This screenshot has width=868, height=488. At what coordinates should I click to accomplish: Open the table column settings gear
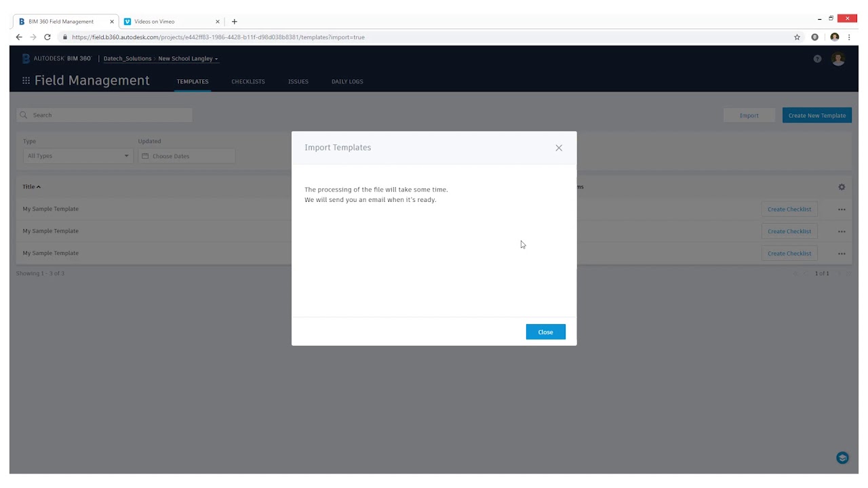(x=842, y=187)
